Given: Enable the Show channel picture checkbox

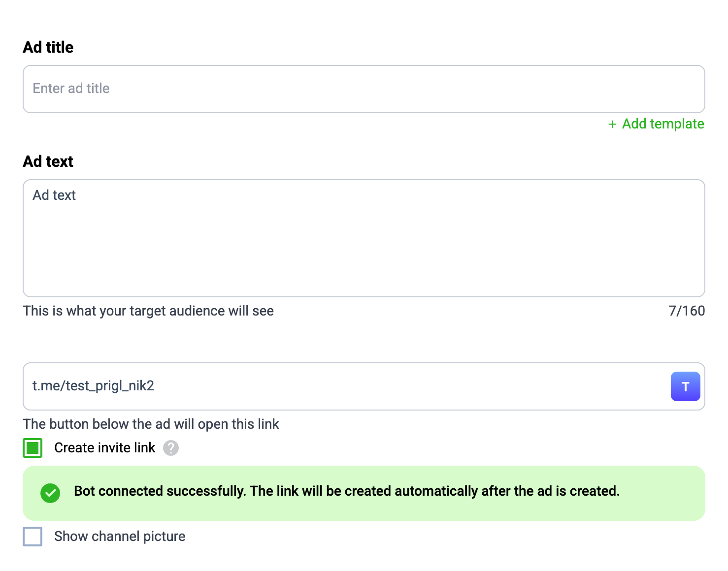Looking at the screenshot, I should pos(33,537).
